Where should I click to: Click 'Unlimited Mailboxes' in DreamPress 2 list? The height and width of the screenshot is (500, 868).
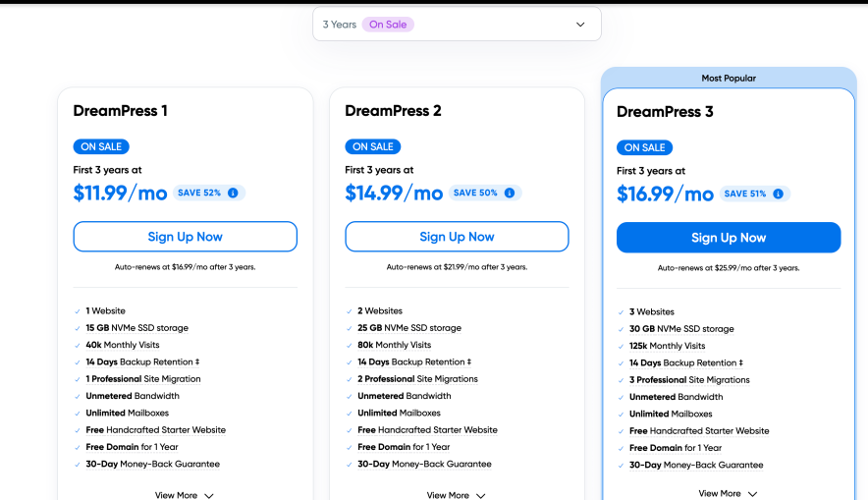click(399, 414)
